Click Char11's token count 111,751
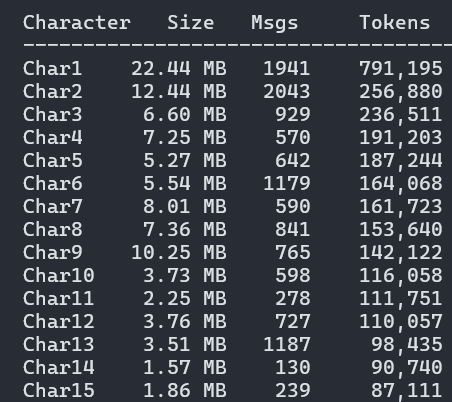452x402 pixels. (x=401, y=298)
